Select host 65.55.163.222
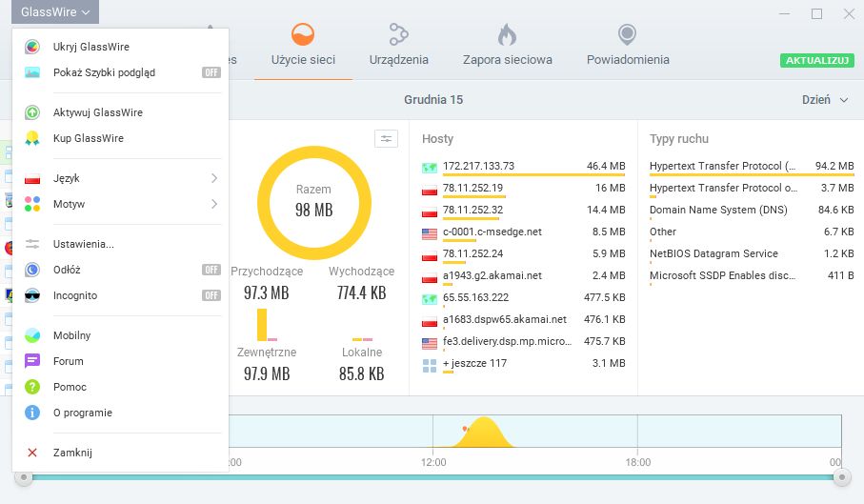Viewport: 864px width, 504px height. [524, 298]
